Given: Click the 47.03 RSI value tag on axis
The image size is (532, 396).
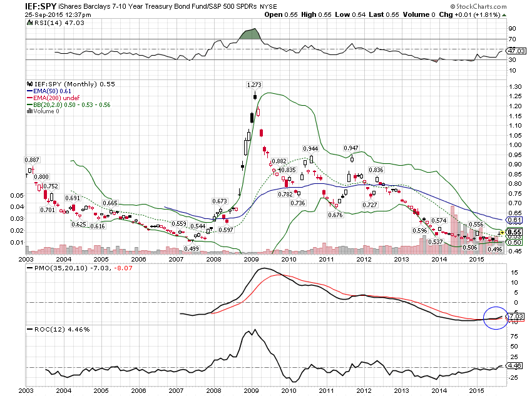Looking at the screenshot, I should pyautogui.click(x=516, y=51).
